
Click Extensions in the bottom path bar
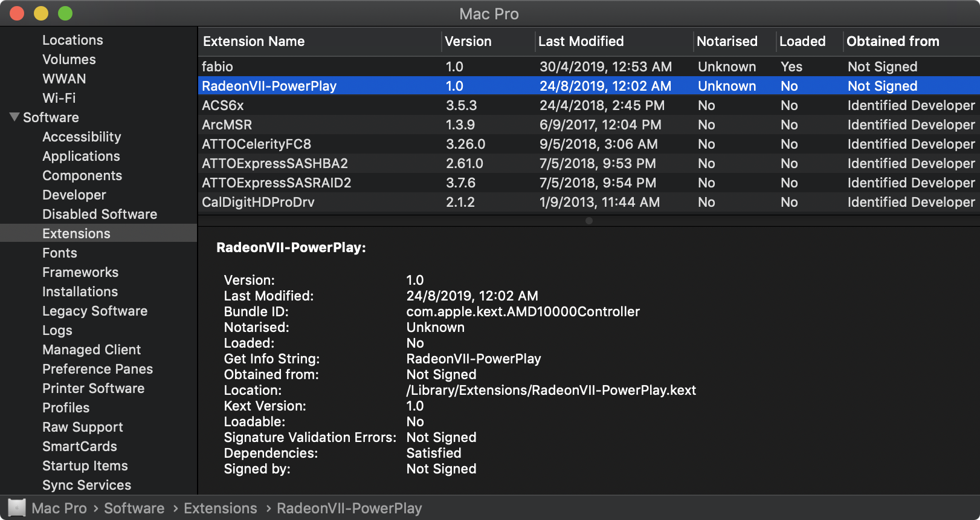221,508
